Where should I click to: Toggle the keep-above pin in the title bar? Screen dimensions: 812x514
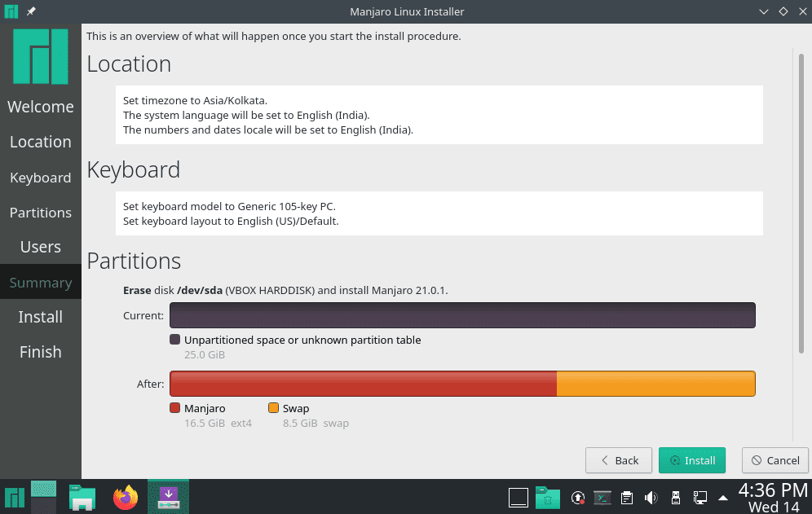[x=29, y=11]
